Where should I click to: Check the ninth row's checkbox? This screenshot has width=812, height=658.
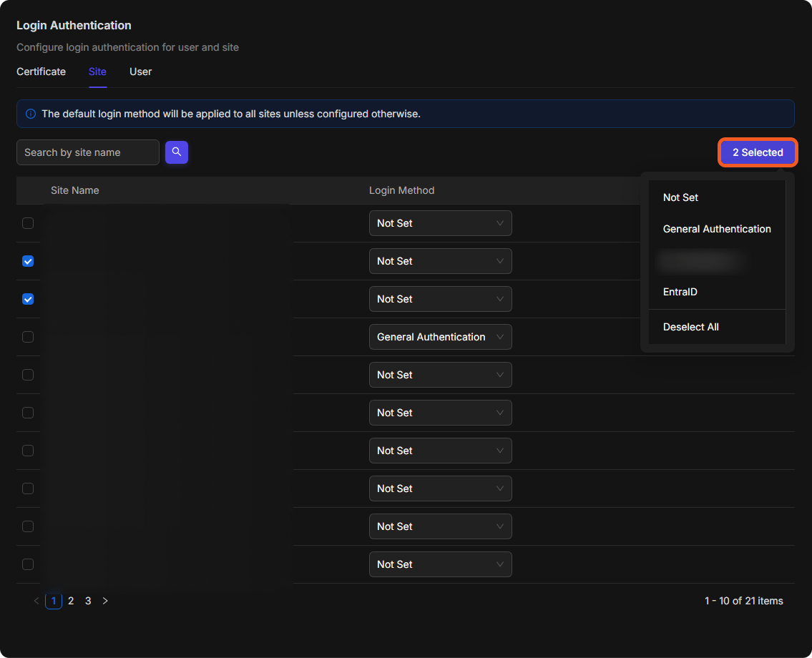28,526
